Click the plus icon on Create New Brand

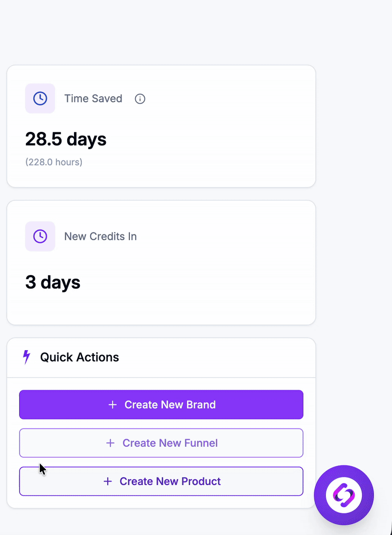coord(113,405)
